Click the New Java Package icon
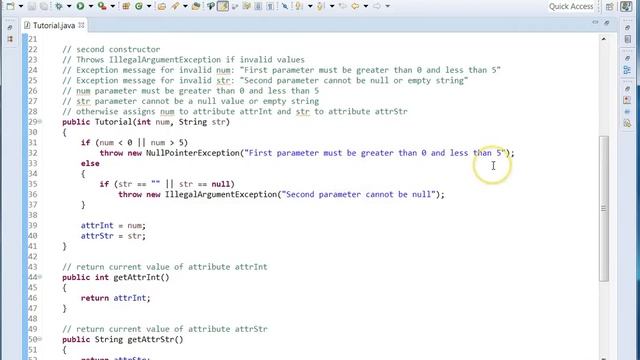The height and width of the screenshot is (360, 640). (125, 6)
